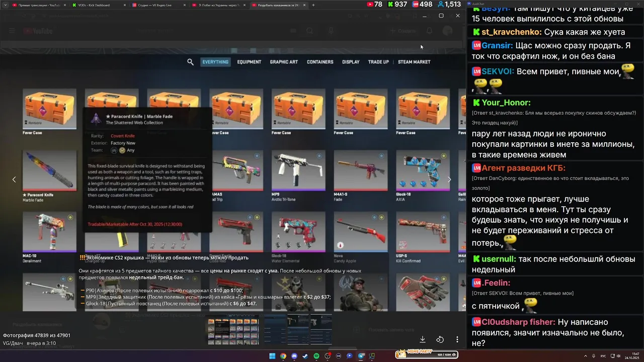Open Google Chrome from the taskbar

point(283,356)
